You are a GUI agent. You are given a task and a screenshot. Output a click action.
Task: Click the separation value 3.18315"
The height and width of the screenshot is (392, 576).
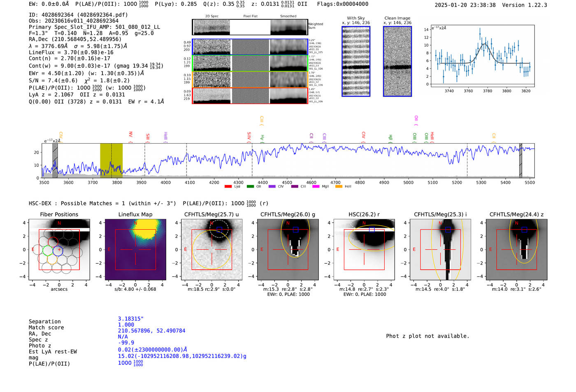tap(131, 319)
